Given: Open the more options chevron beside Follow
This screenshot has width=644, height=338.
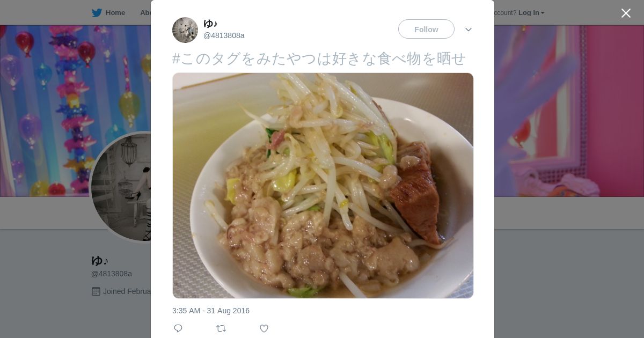Looking at the screenshot, I should [x=469, y=30].
